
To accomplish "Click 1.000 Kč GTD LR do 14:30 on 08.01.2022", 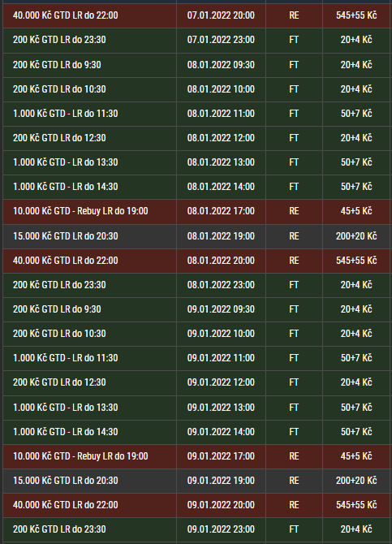I will [65, 187].
